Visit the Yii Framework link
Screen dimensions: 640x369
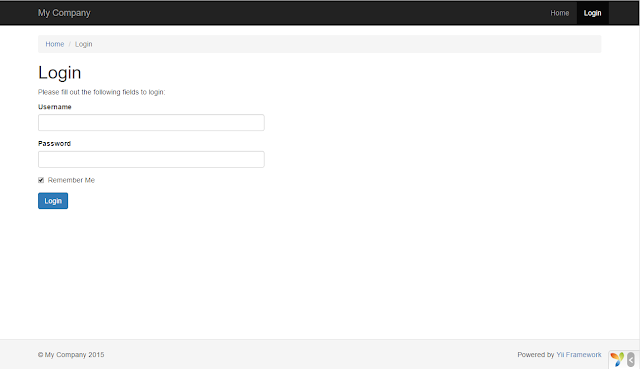tap(578, 355)
